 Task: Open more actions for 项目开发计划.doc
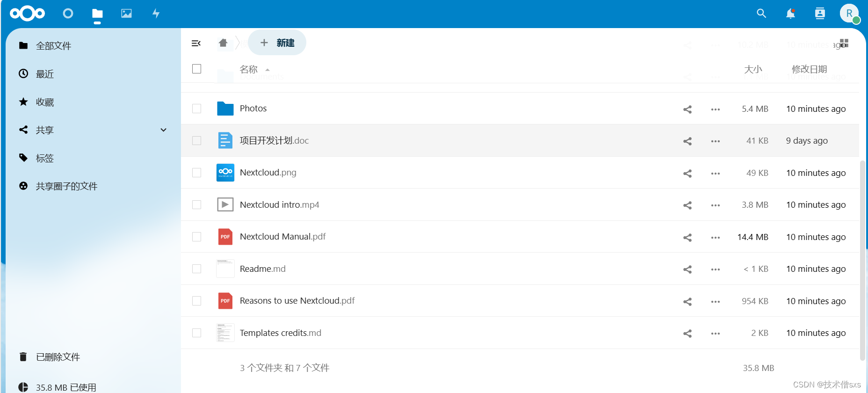point(716,141)
